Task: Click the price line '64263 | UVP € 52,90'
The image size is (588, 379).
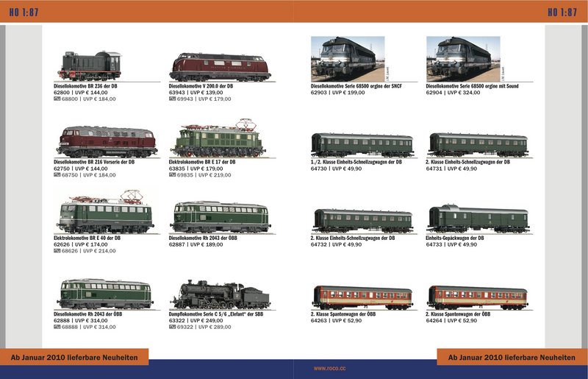Action: [337, 320]
